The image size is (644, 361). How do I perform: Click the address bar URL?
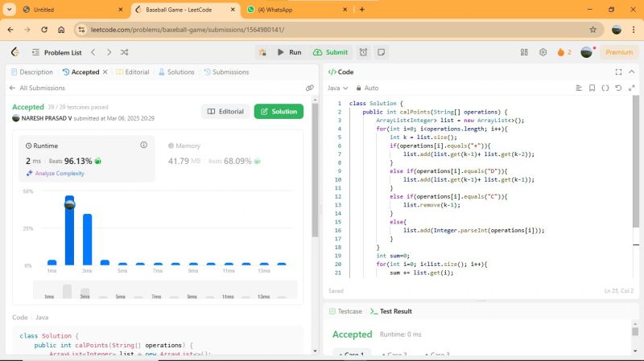pos(188,30)
